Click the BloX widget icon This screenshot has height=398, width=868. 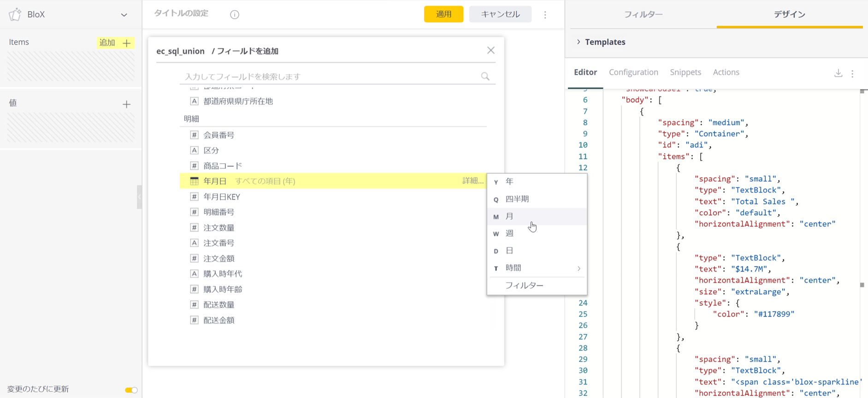point(15,14)
